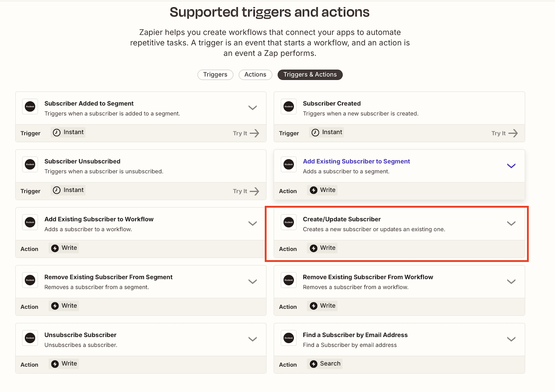Click Flodesk icon on Subscriber Unsubscribed card
The image size is (555, 392).
pyautogui.click(x=30, y=165)
